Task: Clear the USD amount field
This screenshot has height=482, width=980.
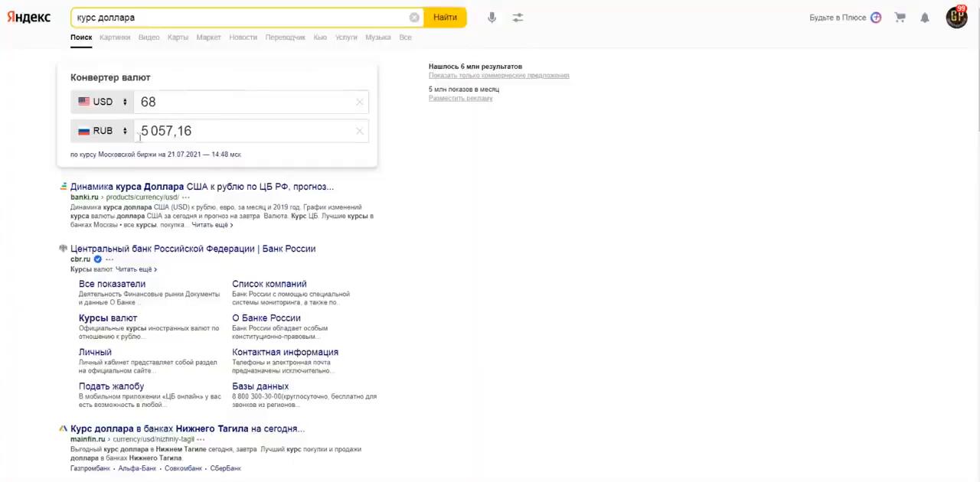Action: (x=359, y=102)
